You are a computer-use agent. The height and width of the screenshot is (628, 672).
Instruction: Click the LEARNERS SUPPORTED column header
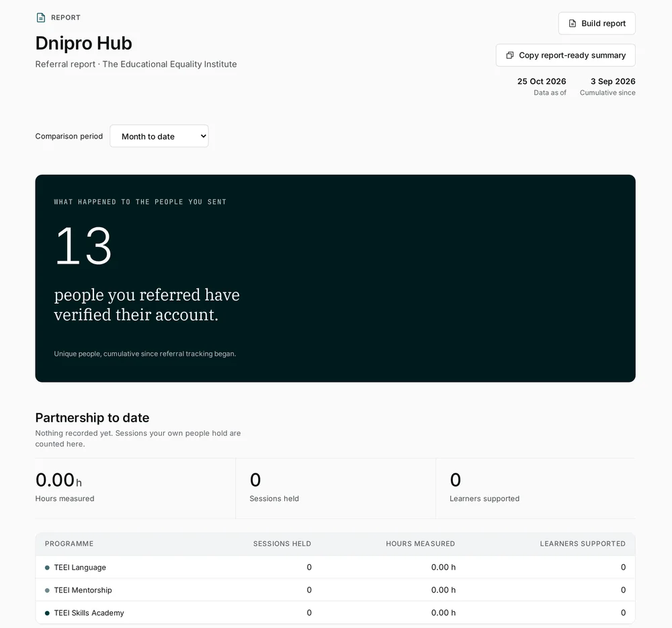click(x=583, y=543)
